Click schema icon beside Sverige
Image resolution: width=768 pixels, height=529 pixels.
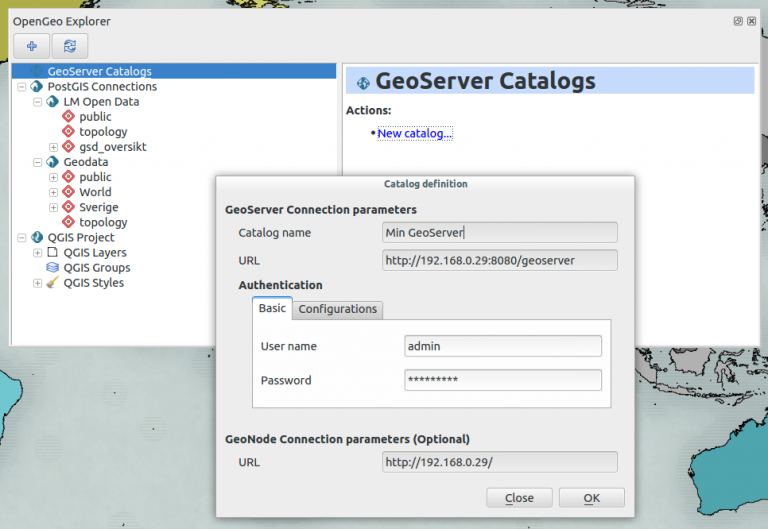click(x=69, y=207)
